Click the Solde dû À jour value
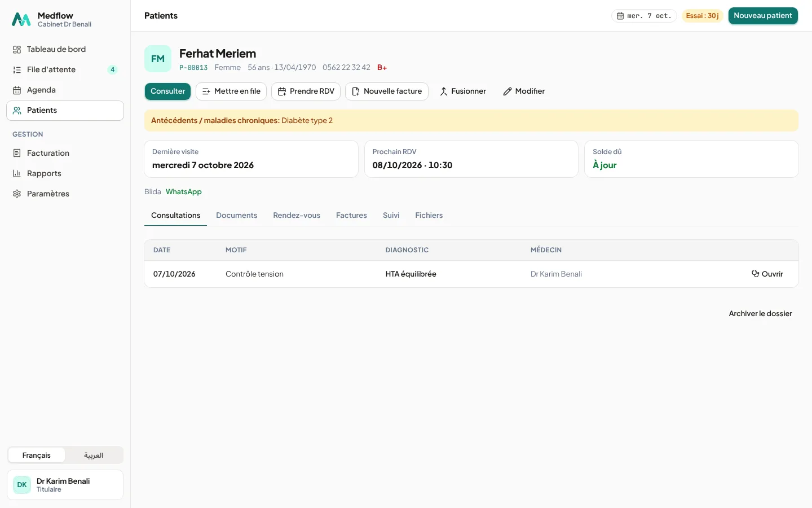 coord(604,165)
